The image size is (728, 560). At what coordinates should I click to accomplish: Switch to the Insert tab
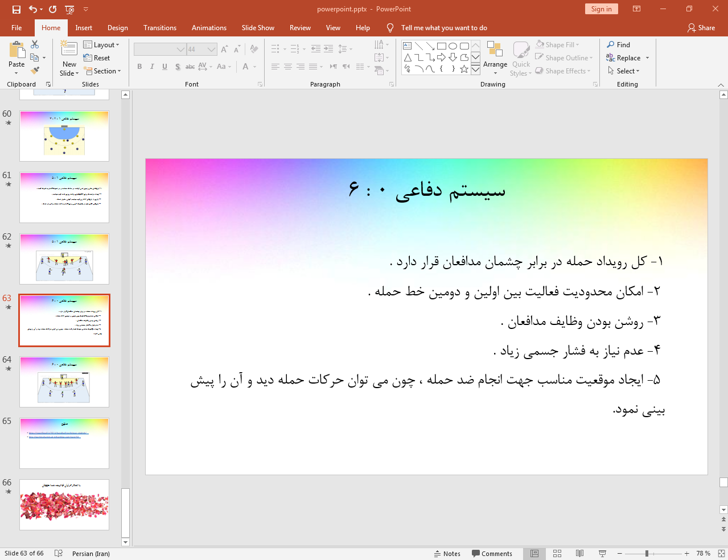click(x=84, y=28)
